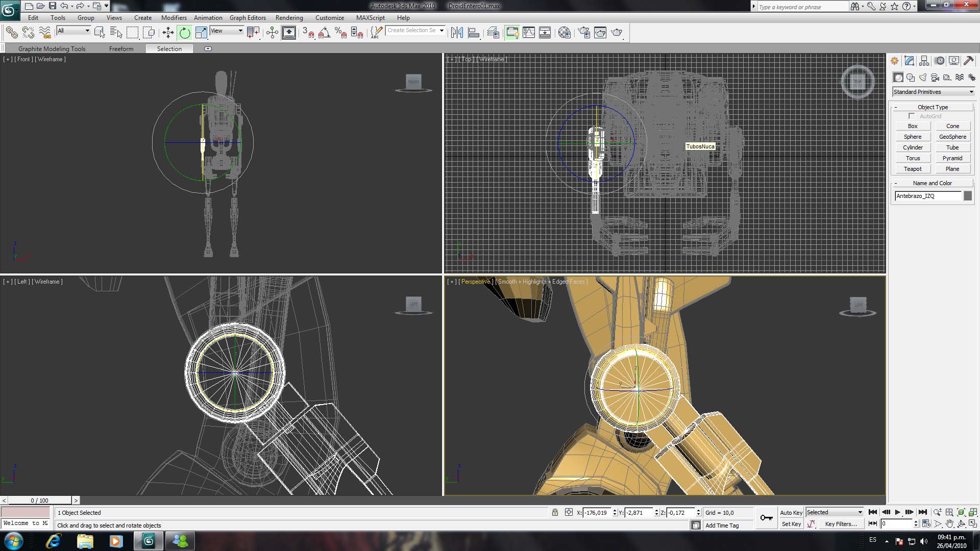Expand the selection filter All dropdown
This screenshot has height=551, width=980.
point(73,31)
